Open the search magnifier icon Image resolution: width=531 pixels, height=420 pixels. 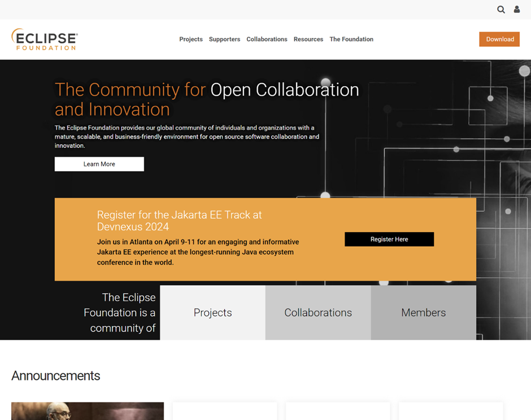[x=501, y=10]
